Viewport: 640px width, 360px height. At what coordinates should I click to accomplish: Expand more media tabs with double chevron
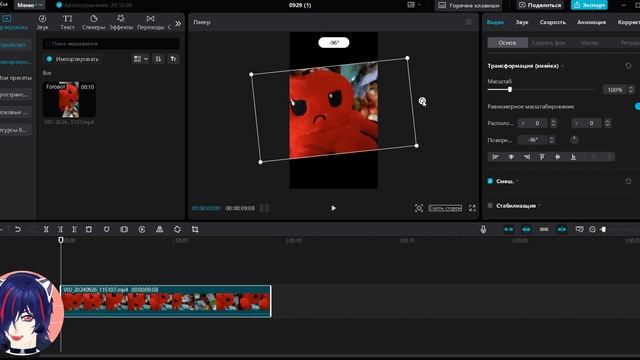click(178, 24)
